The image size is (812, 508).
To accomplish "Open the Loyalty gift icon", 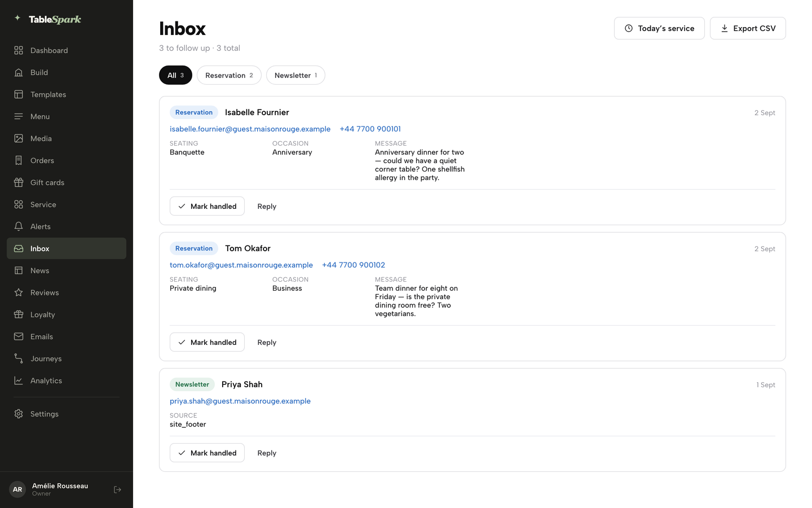I will (x=19, y=314).
